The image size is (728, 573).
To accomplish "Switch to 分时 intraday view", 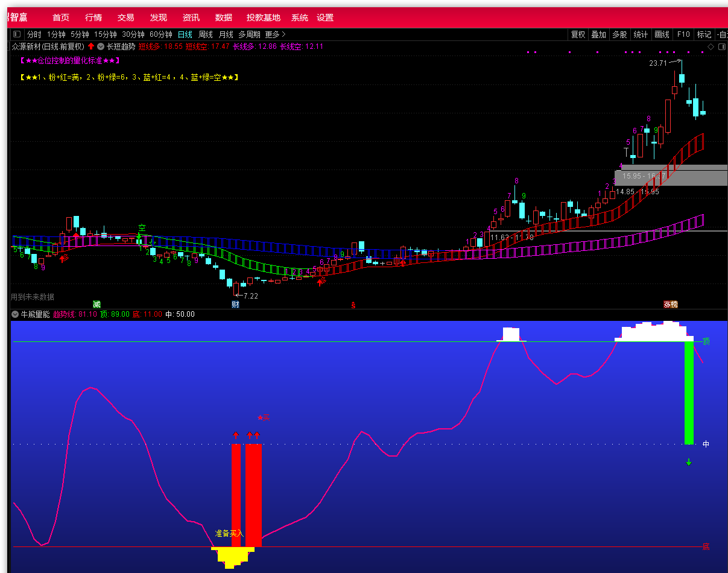I will tap(34, 34).
